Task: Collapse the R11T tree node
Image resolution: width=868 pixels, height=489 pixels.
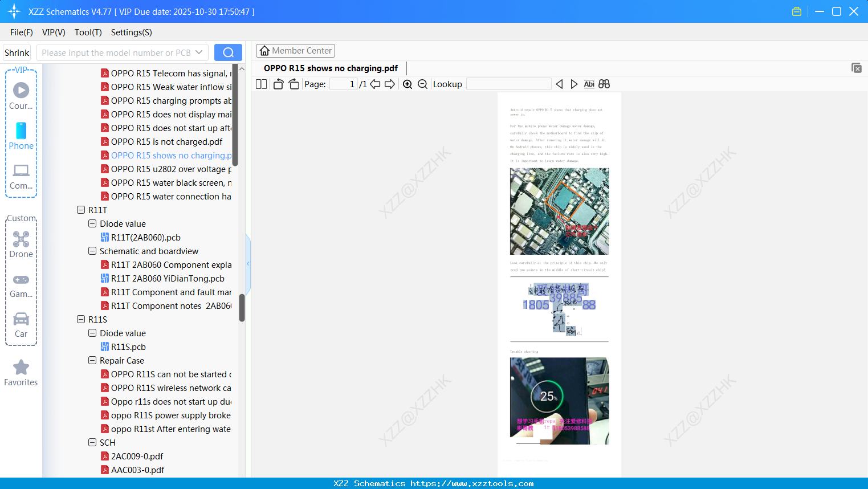Action: pos(81,210)
